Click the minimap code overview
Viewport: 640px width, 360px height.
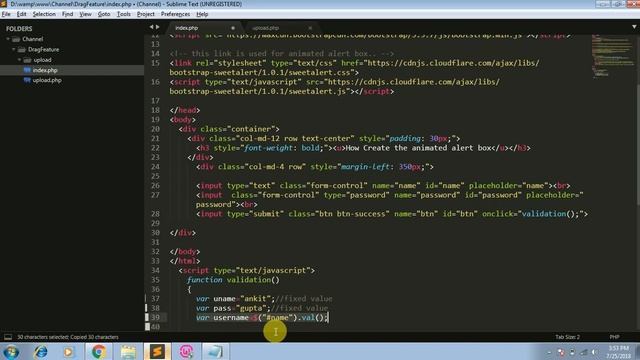point(612,55)
